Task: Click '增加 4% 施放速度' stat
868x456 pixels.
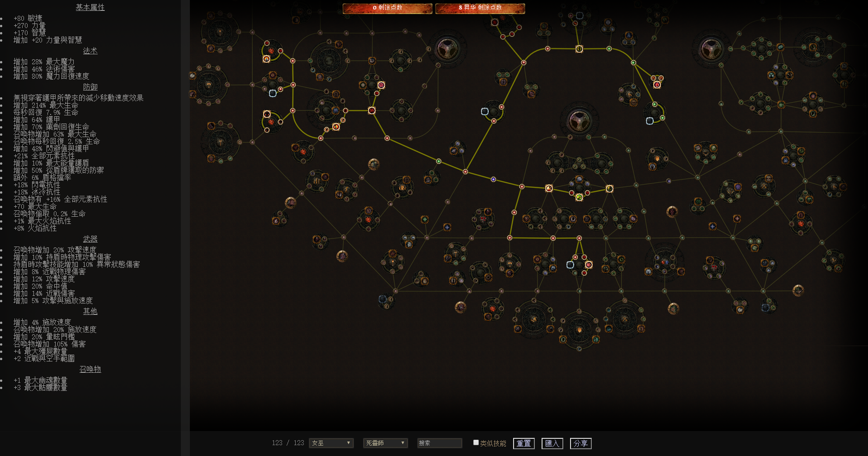Action: click(x=42, y=322)
